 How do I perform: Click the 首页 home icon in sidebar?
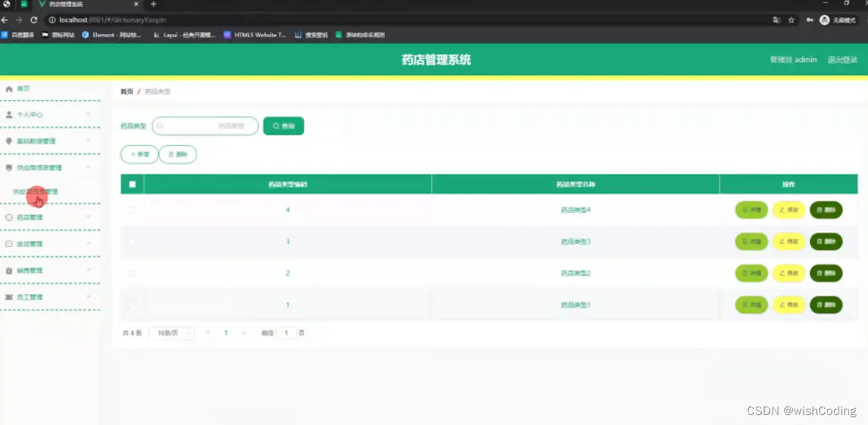[9, 88]
